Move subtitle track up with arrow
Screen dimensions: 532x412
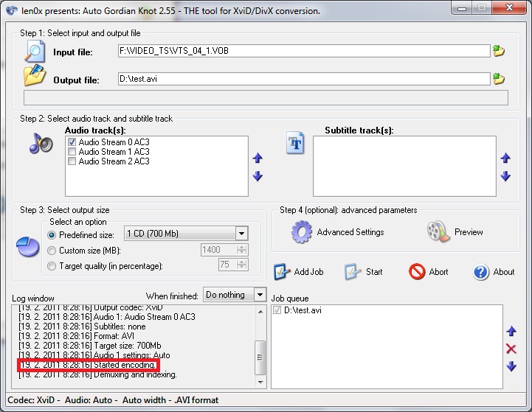[x=505, y=158]
